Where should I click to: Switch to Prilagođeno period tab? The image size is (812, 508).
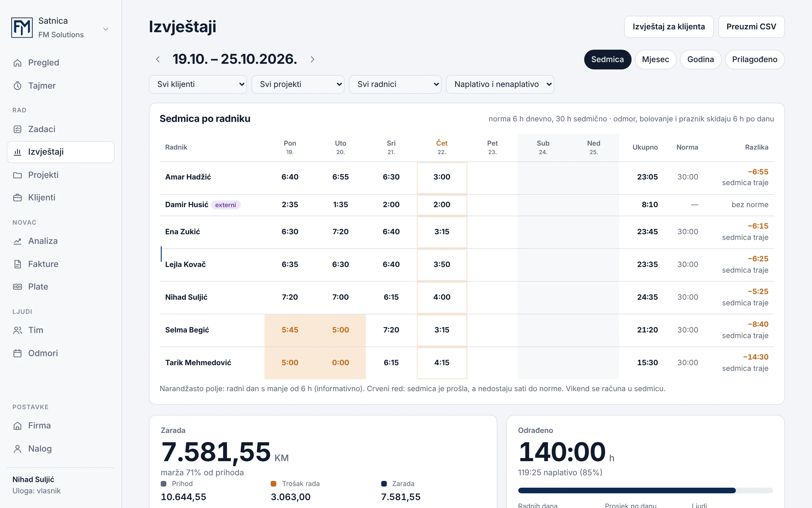click(754, 60)
